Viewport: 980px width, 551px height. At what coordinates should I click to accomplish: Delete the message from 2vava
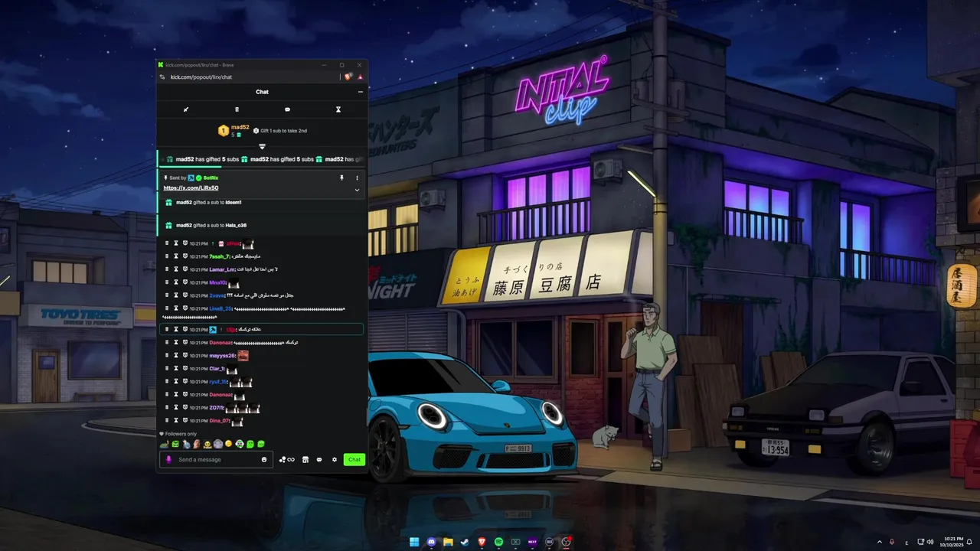pyautogui.click(x=167, y=295)
